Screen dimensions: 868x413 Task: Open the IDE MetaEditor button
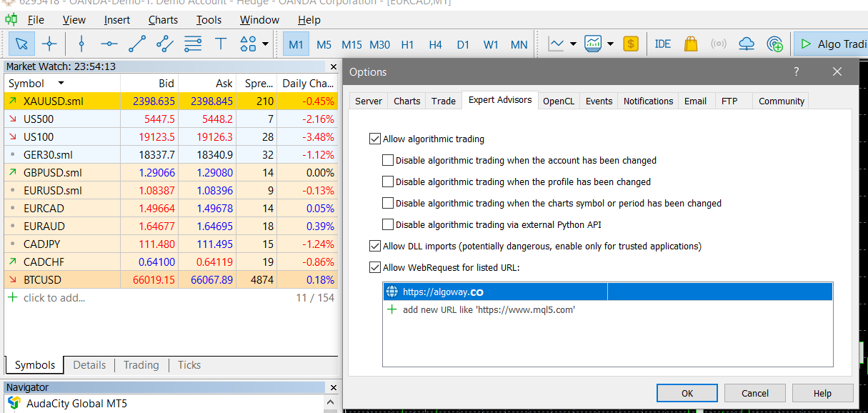(662, 44)
